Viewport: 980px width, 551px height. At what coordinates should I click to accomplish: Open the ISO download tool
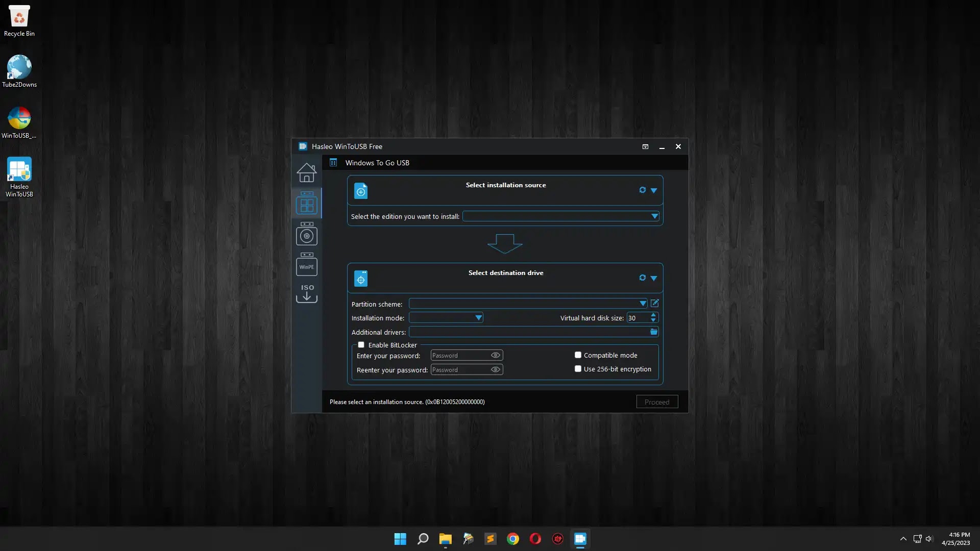click(x=306, y=293)
